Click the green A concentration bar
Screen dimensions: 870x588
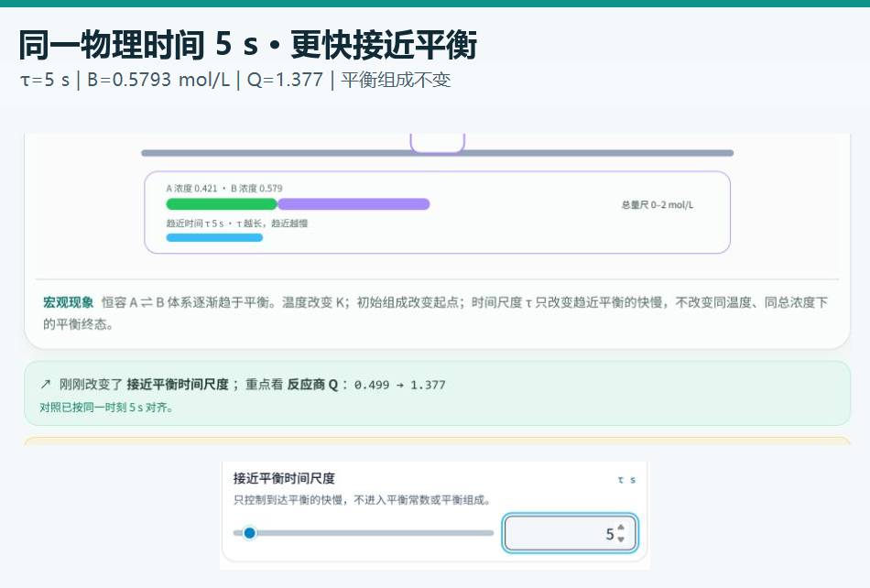[222, 204]
